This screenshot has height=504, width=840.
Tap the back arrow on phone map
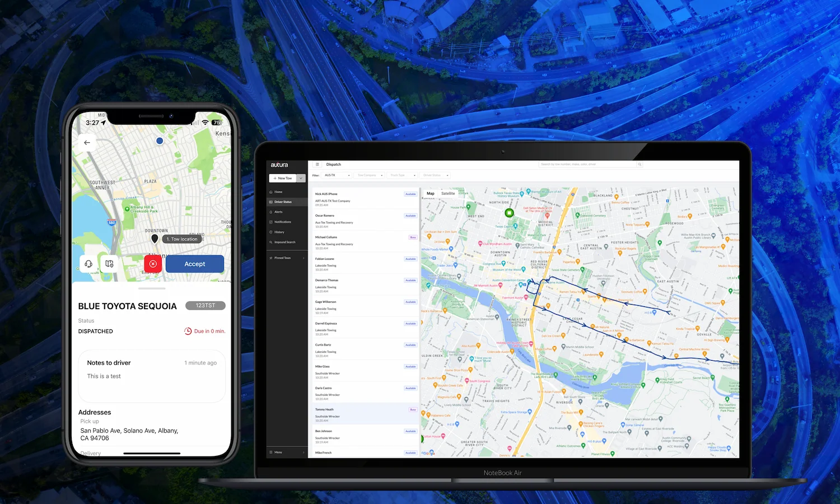click(x=87, y=143)
